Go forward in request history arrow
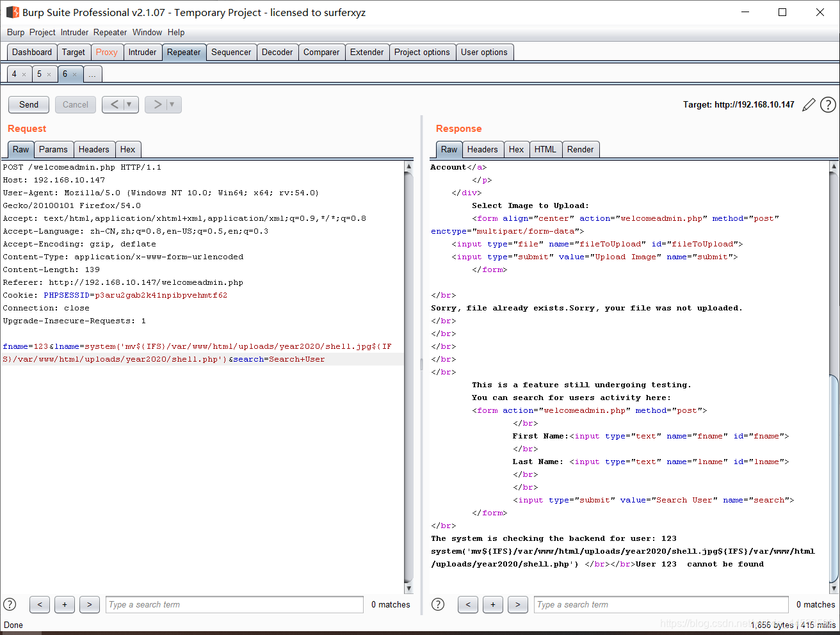 [157, 104]
